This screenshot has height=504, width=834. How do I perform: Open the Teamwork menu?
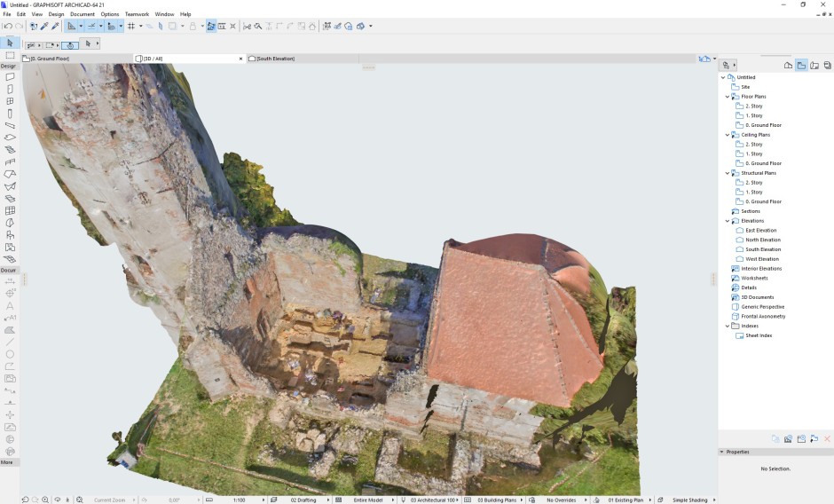pyautogui.click(x=137, y=14)
